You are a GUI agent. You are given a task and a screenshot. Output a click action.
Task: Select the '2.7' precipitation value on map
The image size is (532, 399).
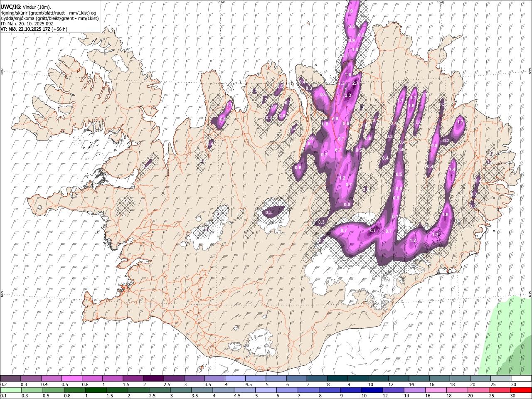(x=355, y=84)
